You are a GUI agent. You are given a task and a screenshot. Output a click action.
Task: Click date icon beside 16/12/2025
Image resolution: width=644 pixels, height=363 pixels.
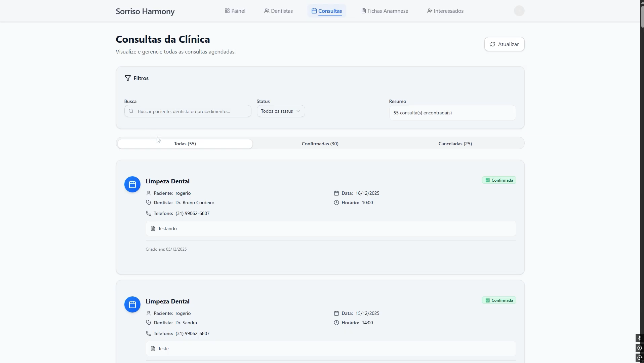point(336,193)
